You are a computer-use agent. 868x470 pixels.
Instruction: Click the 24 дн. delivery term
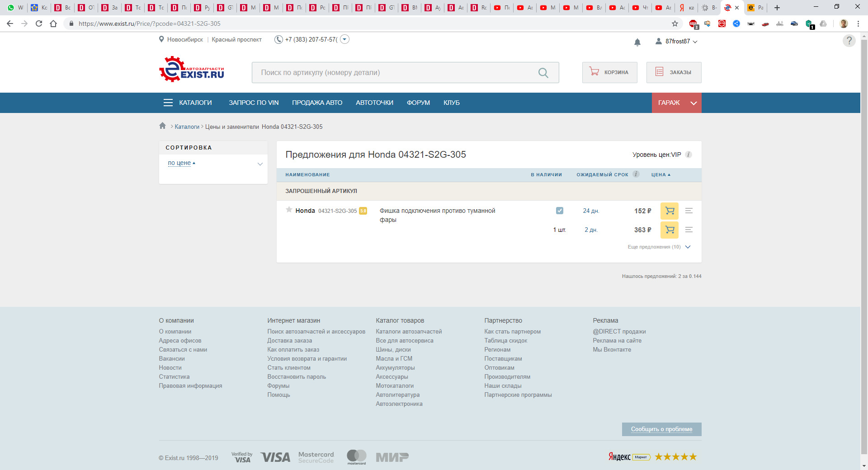[x=591, y=211]
